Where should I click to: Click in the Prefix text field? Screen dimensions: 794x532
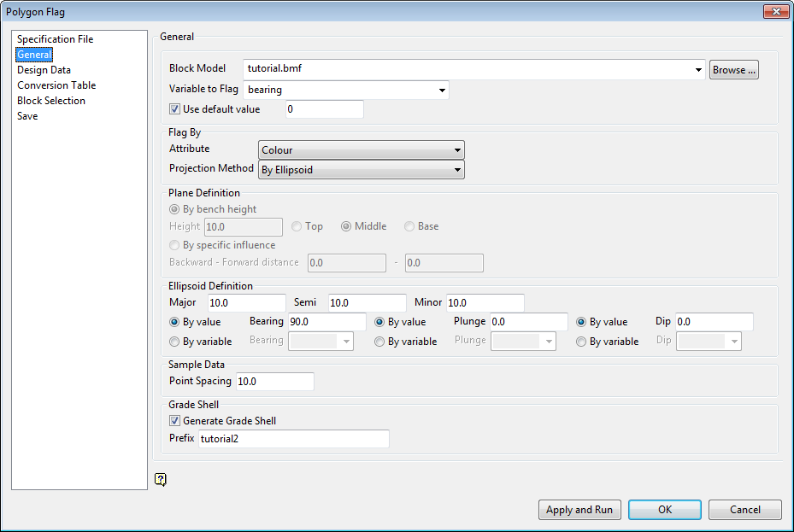tap(291, 438)
